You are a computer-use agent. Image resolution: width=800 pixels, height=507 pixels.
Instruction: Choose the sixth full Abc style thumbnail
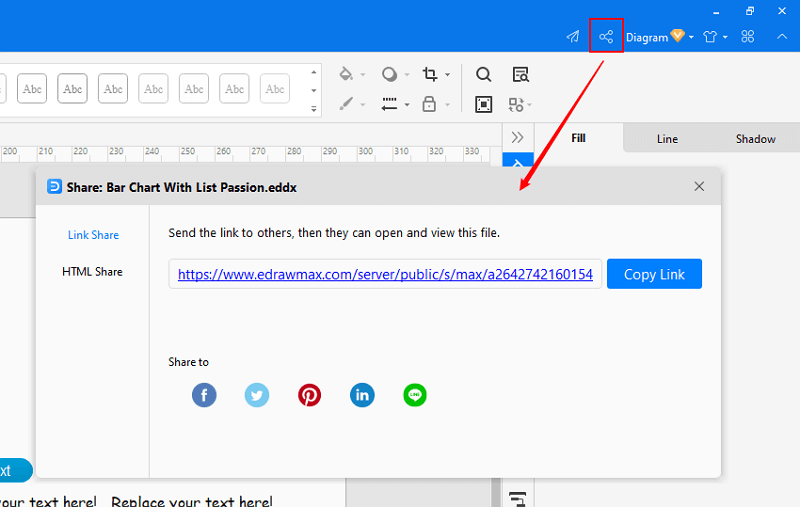click(234, 89)
